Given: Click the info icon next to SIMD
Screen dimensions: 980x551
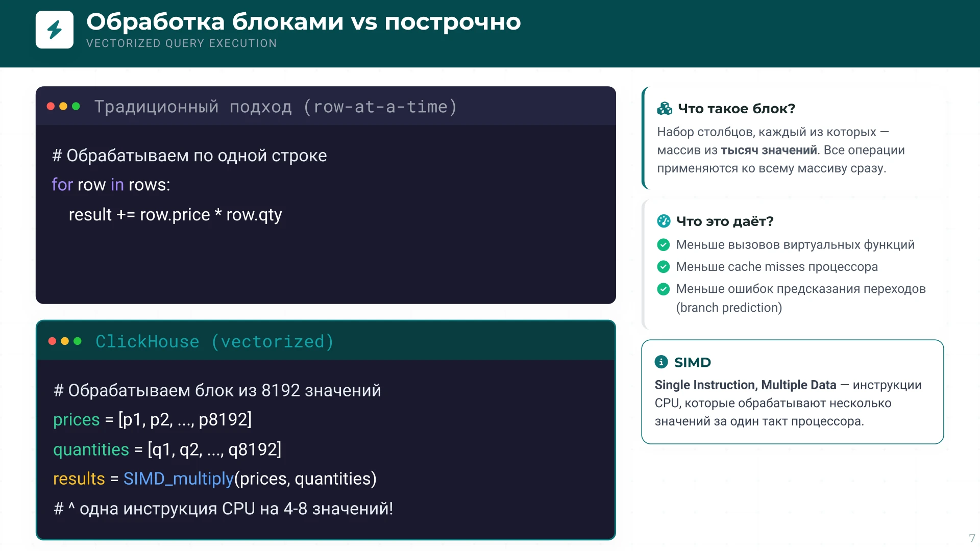Looking at the screenshot, I should [661, 362].
